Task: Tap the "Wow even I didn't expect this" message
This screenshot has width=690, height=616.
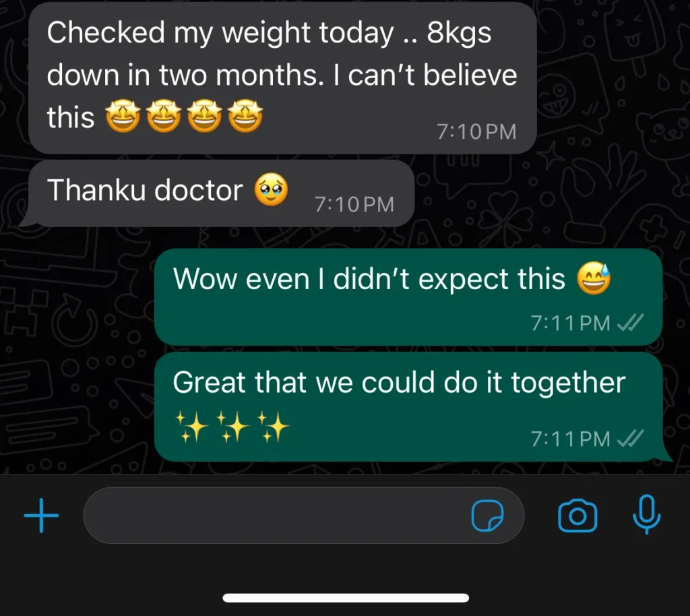Action: pos(408,297)
